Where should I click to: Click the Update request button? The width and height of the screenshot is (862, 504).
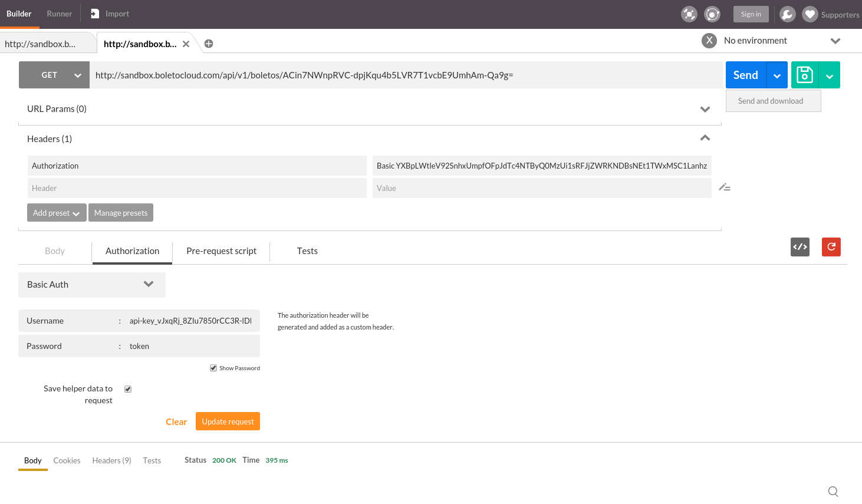[x=228, y=421]
